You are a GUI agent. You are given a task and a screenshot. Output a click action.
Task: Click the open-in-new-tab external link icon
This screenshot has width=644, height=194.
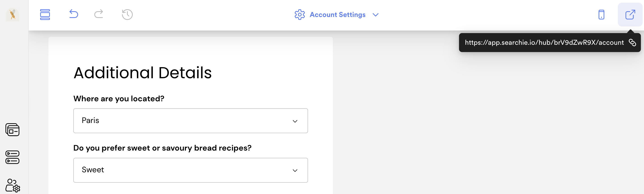point(630,14)
